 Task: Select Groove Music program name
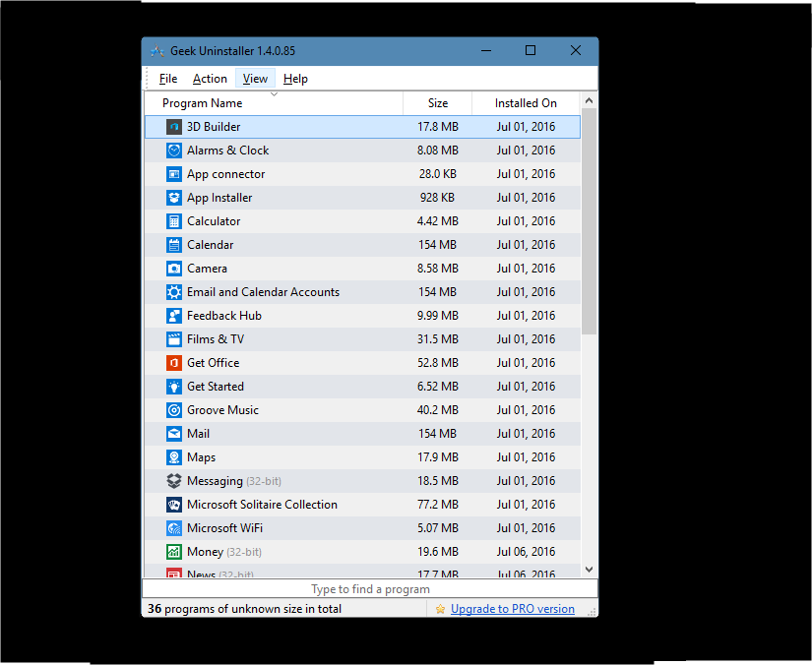click(222, 410)
